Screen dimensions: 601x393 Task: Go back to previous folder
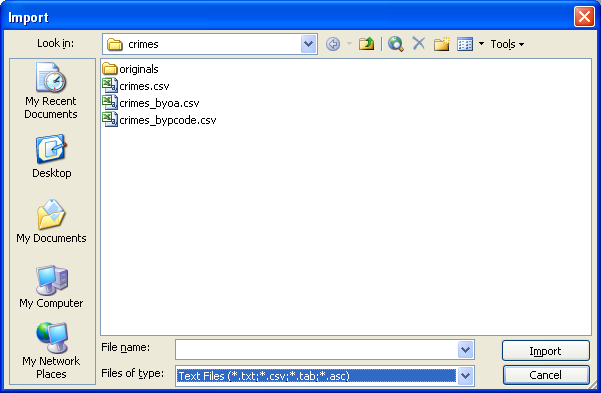click(x=333, y=44)
